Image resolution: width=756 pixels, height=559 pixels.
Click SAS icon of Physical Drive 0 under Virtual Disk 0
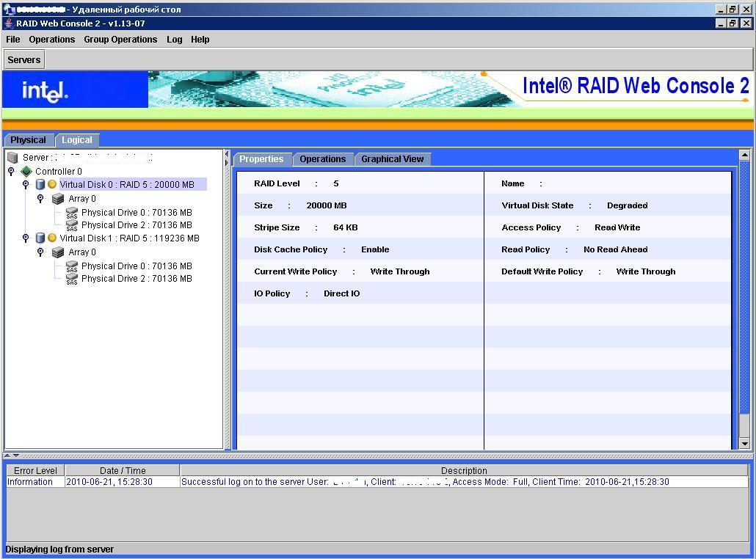click(x=71, y=213)
